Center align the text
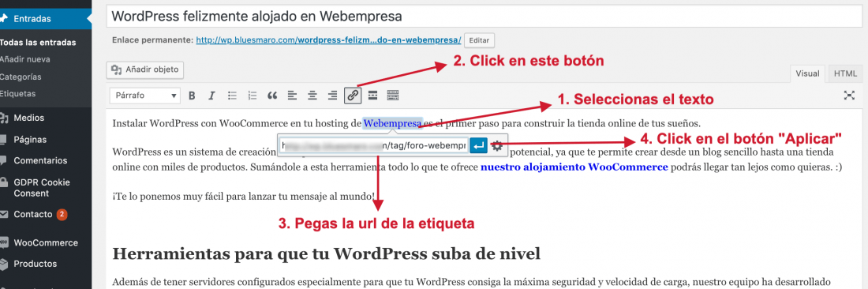The height and width of the screenshot is (289, 868). click(x=312, y=96)
